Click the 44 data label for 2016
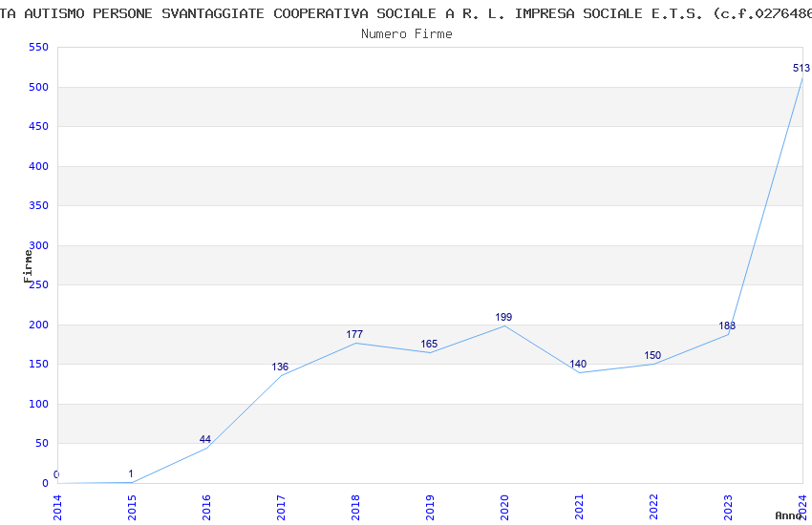 205,440
